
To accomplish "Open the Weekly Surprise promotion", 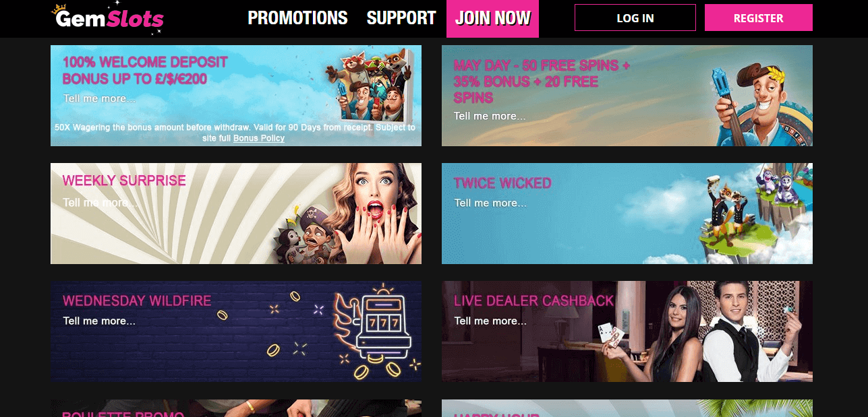I will 124,181.
